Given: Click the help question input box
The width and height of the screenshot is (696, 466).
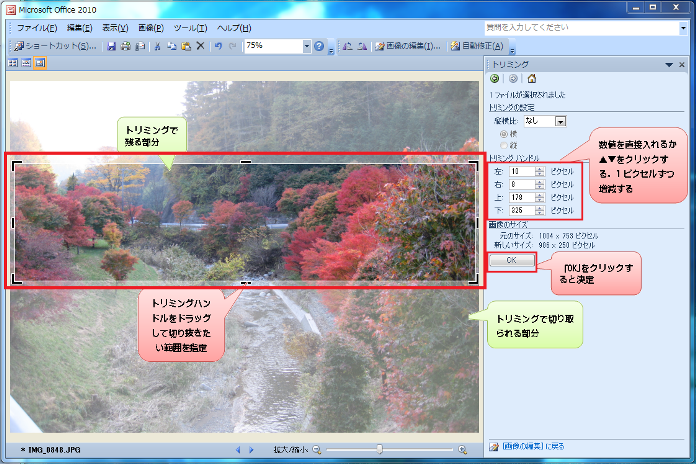Looking at the screenshot, I should click(581, 28).
